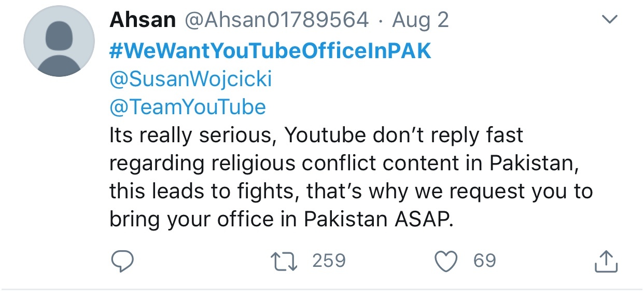Viewport: 644px width, 298px height.
Task: Visit the @SusanWojcicki mentioned profile
Action: [x=191, y=79]
